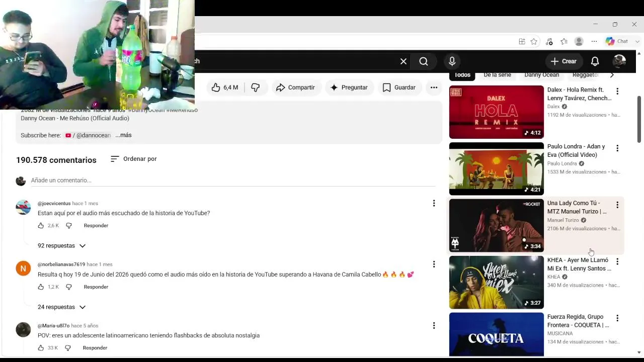
Task: Open Edge media control music icon
Action: pyautogui.click(x=549, y=41)
